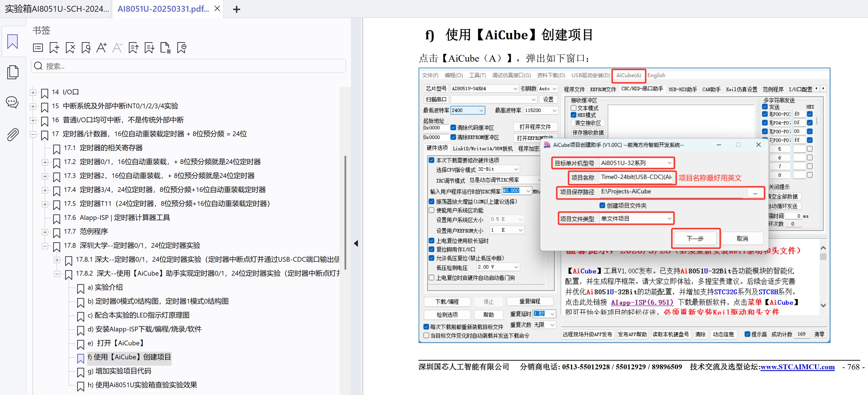868x395 pixels.
Task: Switch to tab 实验箱AI8051U-SCH-2024
Action: pyautogui.click(x=57, y=9)
